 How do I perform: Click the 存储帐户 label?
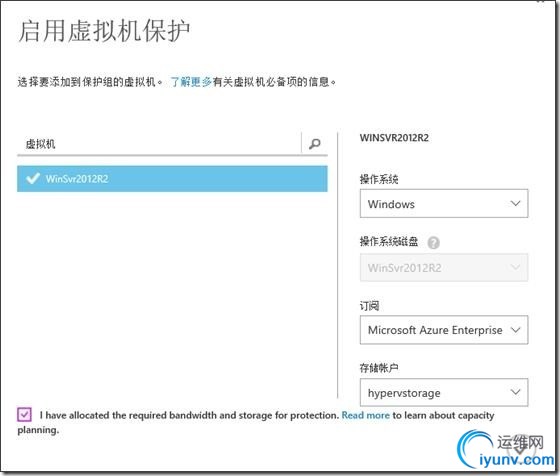tap(379, 368)
